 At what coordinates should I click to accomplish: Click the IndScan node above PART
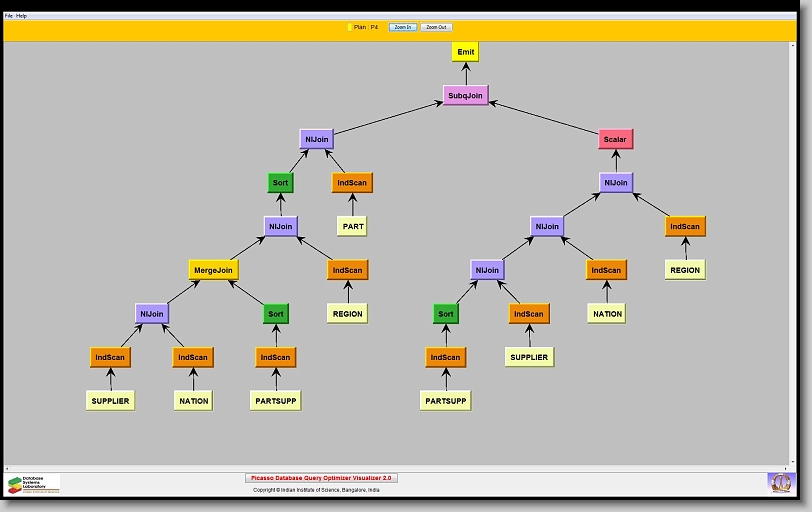352,183
